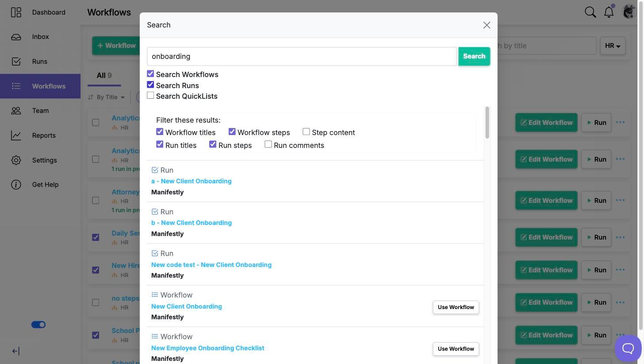644x364 pixels.
Task: Use the New Client Onboarding workflow
Action: point(456,307)
